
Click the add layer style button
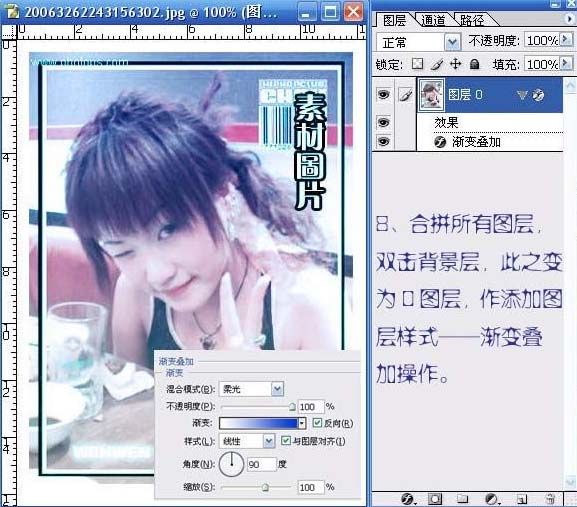pyautogui.click(x=408, y=499)
